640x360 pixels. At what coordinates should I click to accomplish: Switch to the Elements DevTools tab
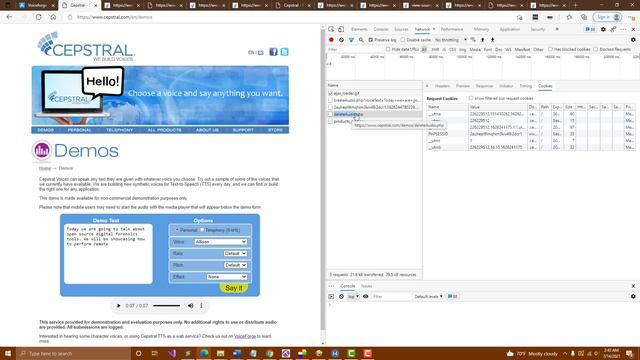(359, 29)
